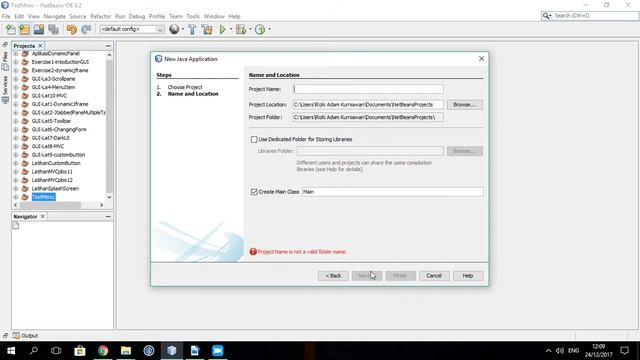This screenshot has height=360, width=640.
Task: Click the Save All toolbar icon
Action: click(x=53, y=29)
